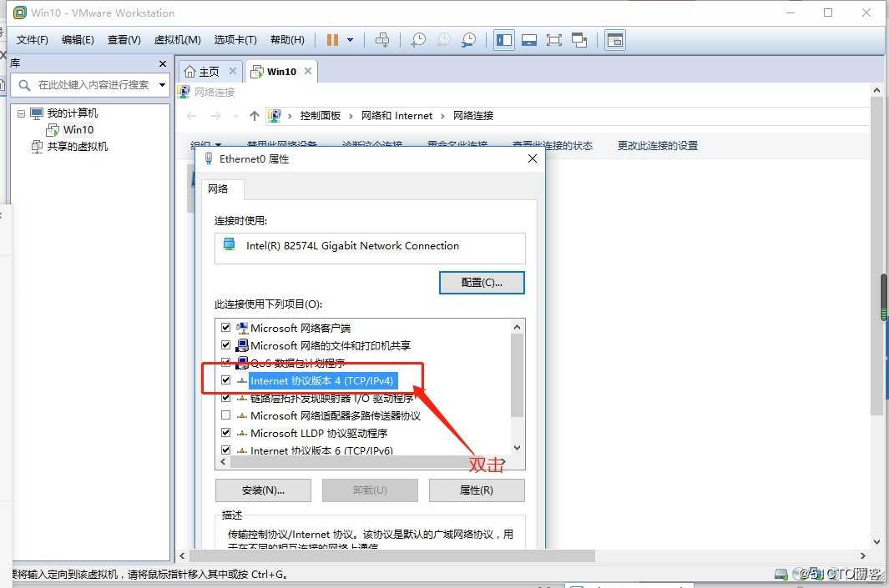Click the orange pause VM button
Viewport: 889px width, 588px height.
tap(332, 40)
